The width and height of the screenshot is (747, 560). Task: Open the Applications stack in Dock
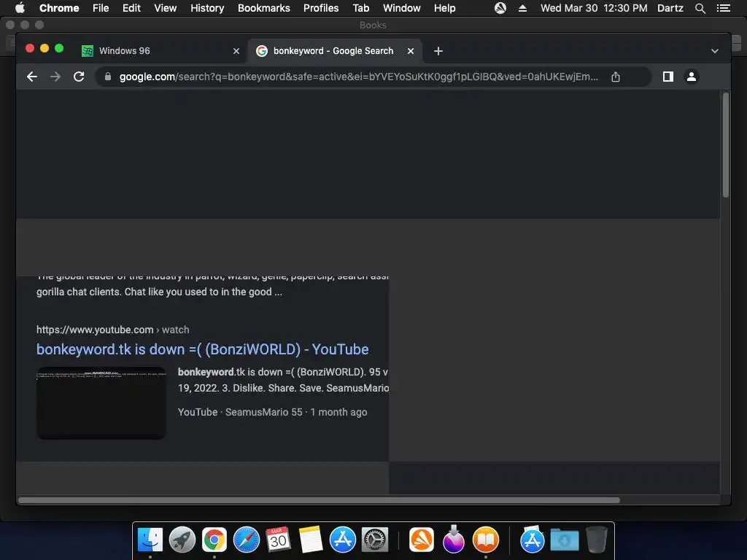pos(532,540)
